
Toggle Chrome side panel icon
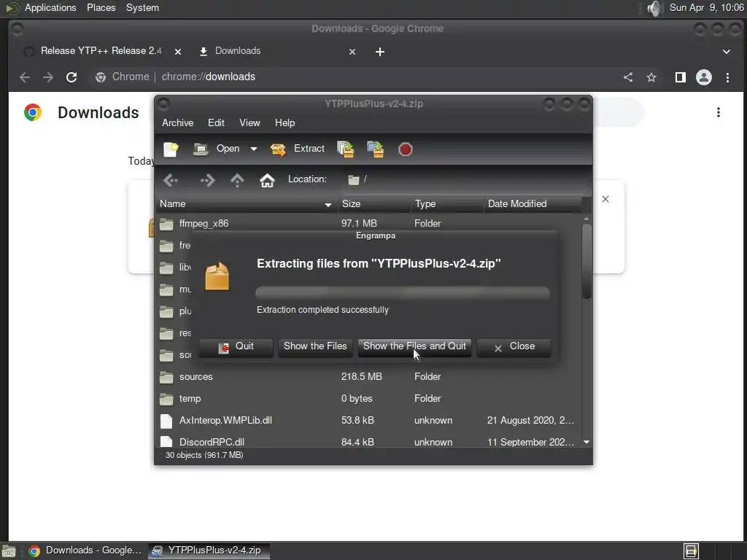[x=681, y=77]
